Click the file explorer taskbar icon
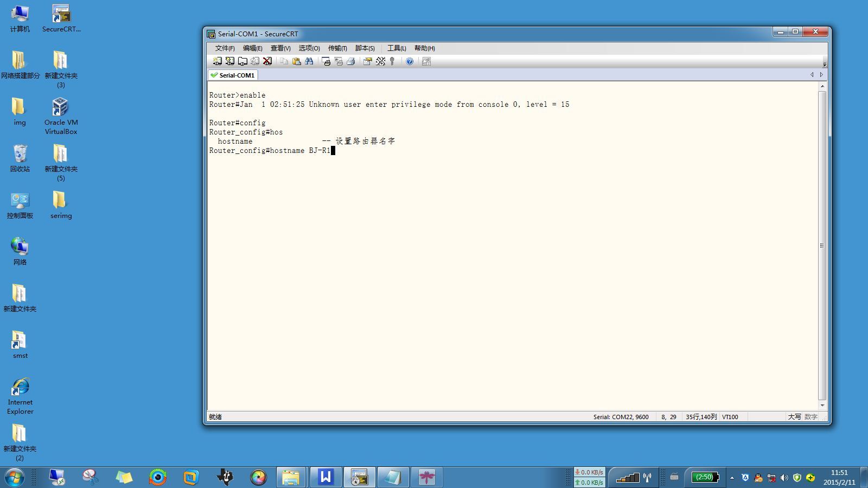The height and width of the screenshot is (488, 868). click(x=291, y=477)
